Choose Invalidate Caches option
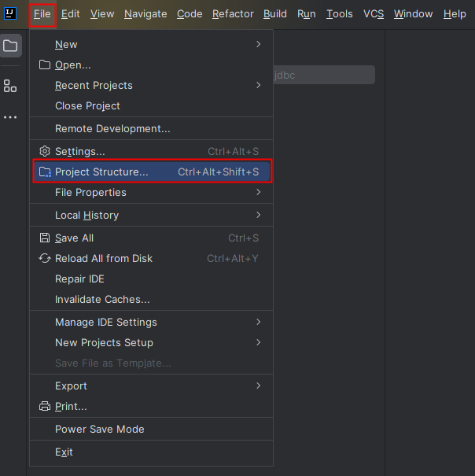 (x=102, y=299)
